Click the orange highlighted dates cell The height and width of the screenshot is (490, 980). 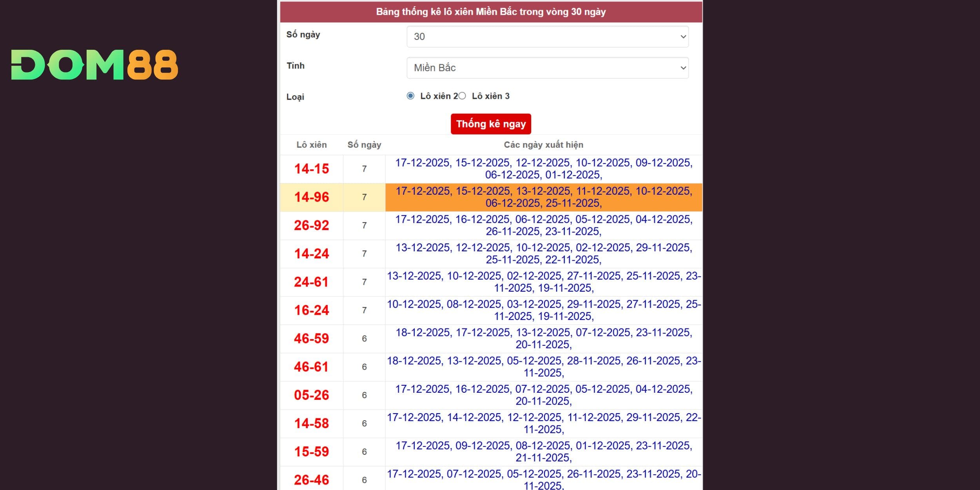tap(543, 197)
